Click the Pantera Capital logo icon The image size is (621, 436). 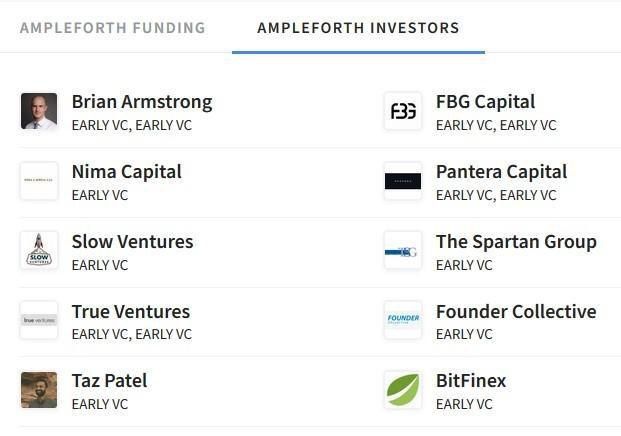(x=403, y=181)
